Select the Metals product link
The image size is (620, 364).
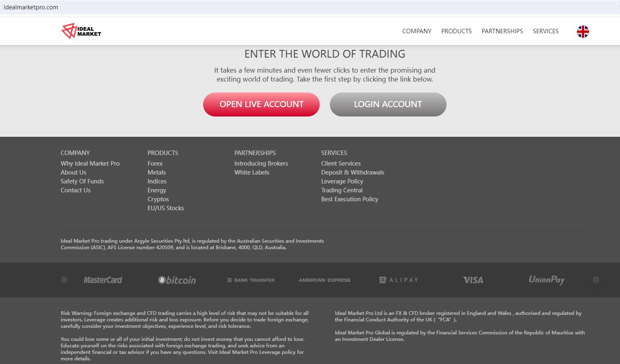coord(157,172)
